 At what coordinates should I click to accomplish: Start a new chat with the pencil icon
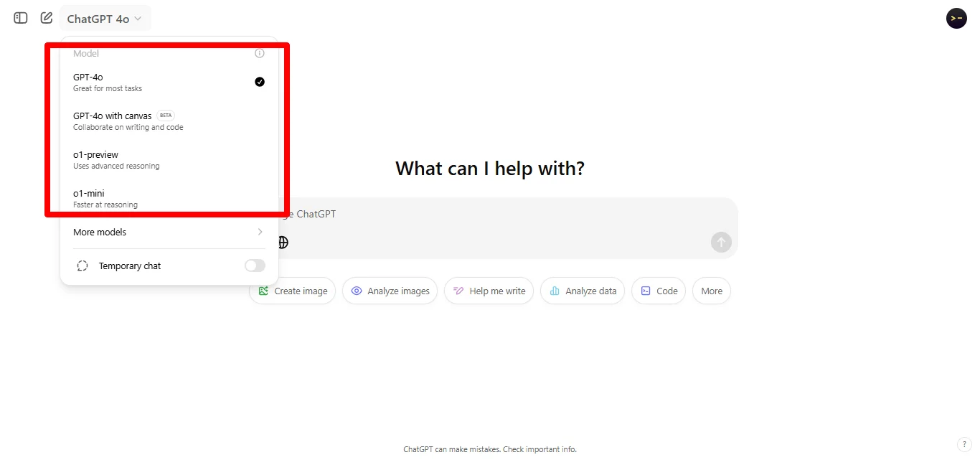coord(47,18)
